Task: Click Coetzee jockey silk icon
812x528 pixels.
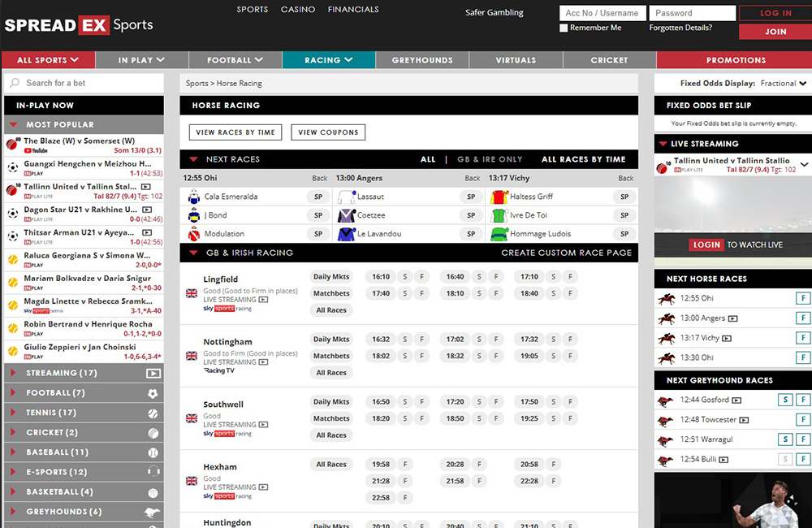Action: point(346,215)
